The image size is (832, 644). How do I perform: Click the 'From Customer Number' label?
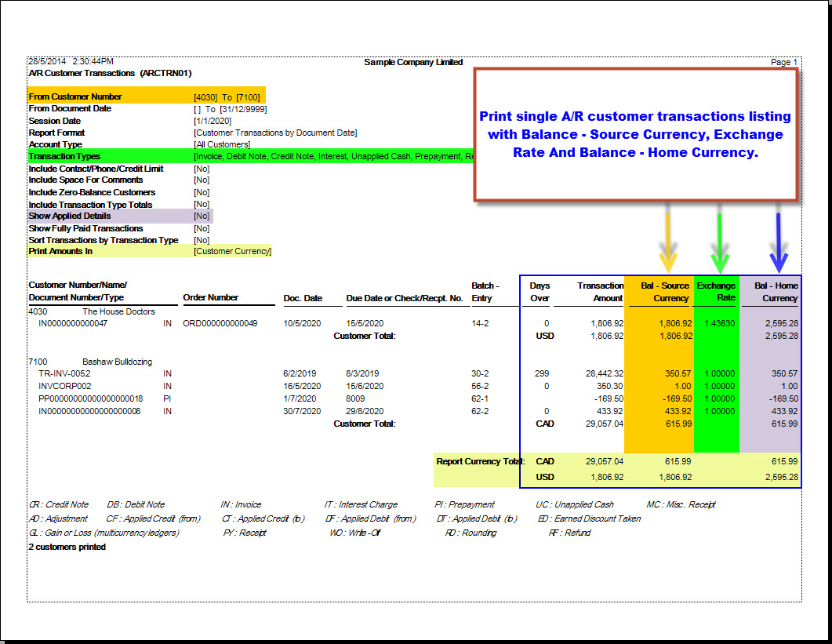pyautogui.click(x=75, y=96)
